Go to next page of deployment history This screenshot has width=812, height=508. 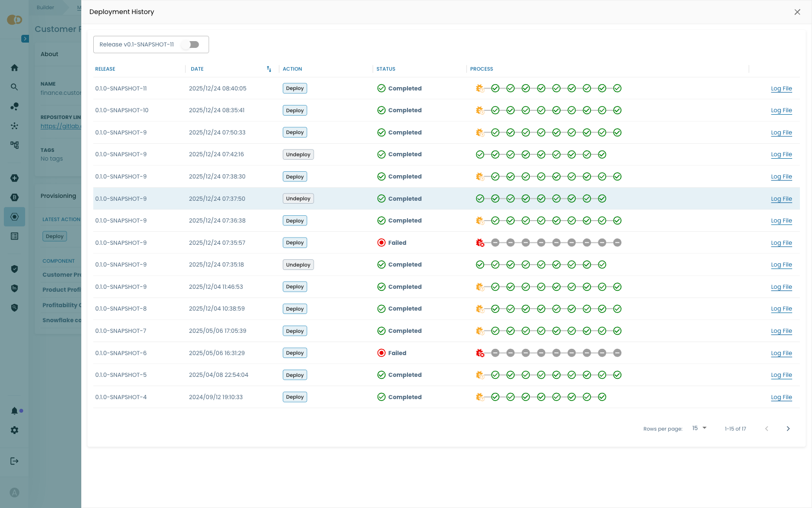tap(788, 429)
